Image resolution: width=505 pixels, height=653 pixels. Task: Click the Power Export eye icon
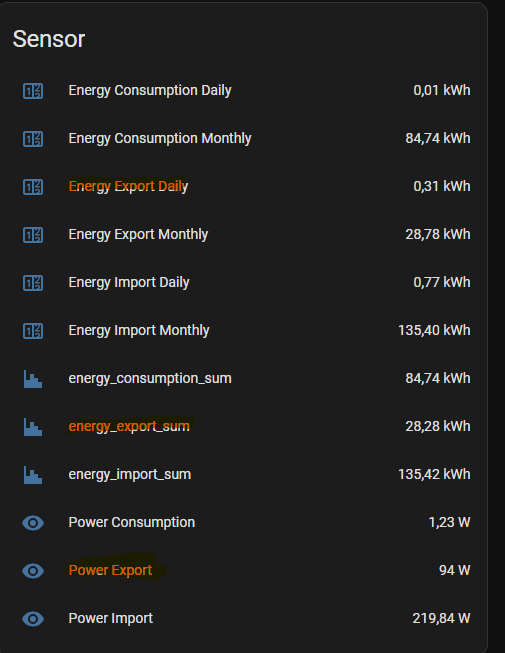[33, 571]
